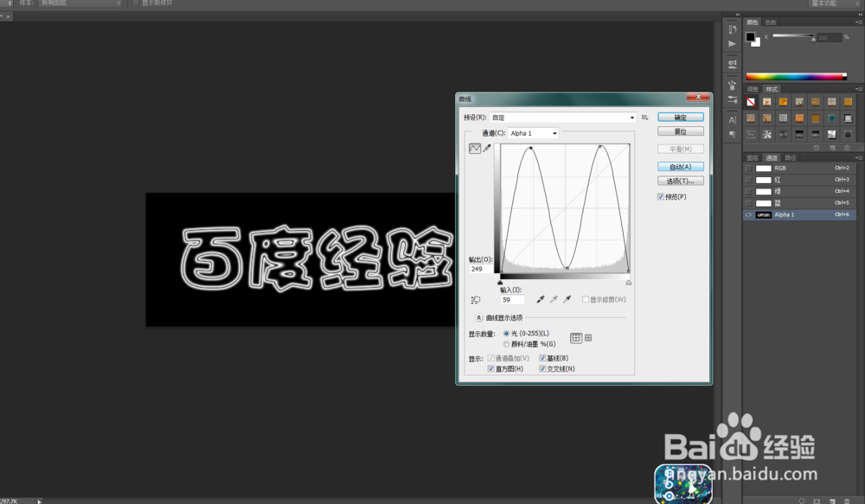Switch to the 图层 layers tab
865x504 pixels.
(x=751, y=157)
